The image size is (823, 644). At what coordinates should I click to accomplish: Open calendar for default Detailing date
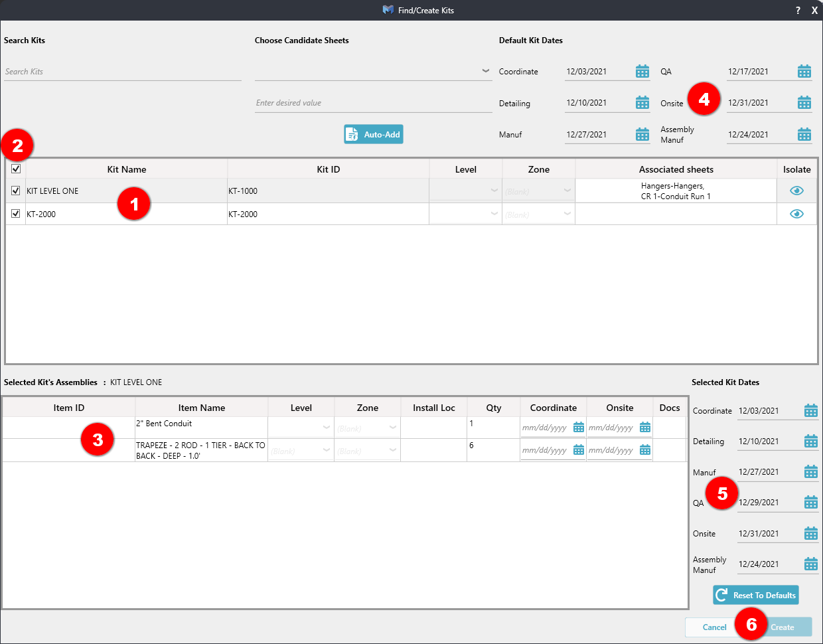tap(642, 103)
